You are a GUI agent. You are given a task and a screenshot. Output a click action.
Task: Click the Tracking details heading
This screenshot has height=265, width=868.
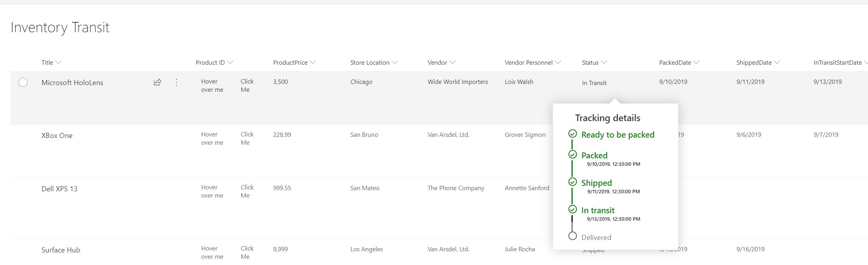608,118
